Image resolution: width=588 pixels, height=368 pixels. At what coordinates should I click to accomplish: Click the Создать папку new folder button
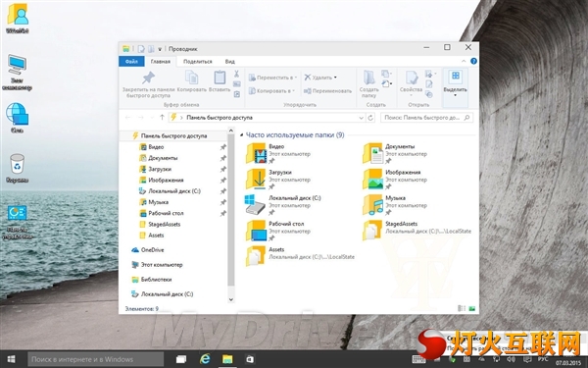(369, 84)
